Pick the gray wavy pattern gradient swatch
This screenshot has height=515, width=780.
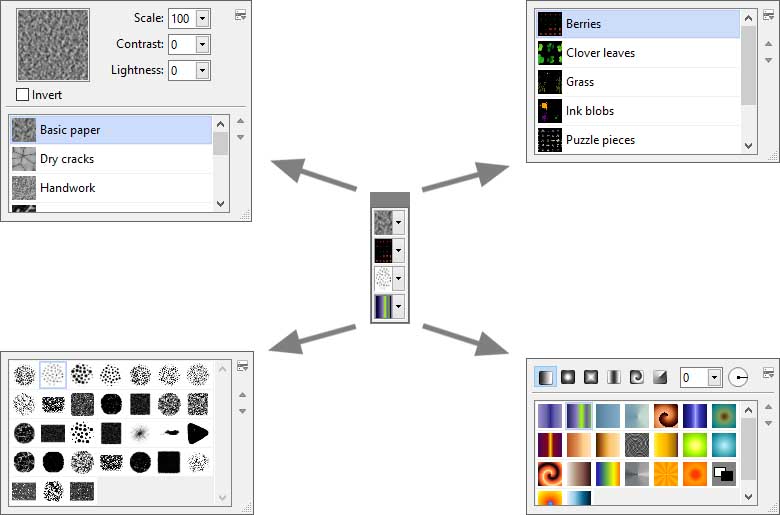click(x=637, y=445)
